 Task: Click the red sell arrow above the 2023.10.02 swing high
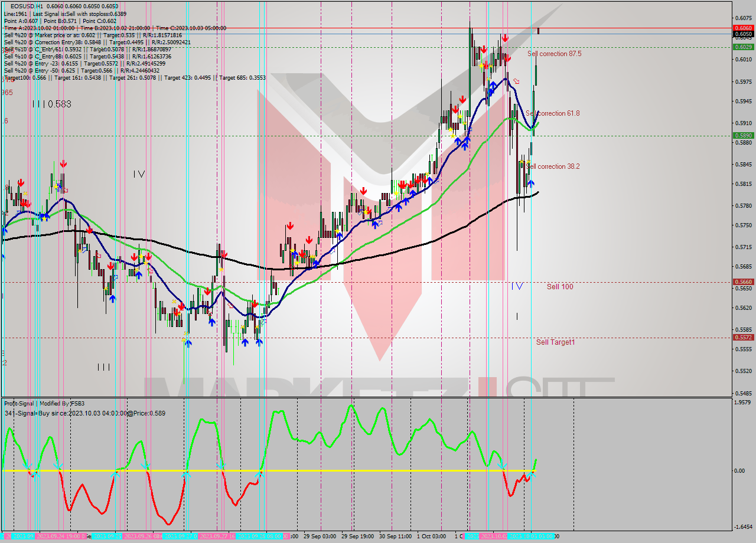pyautogui.click(x=484, y=48)
